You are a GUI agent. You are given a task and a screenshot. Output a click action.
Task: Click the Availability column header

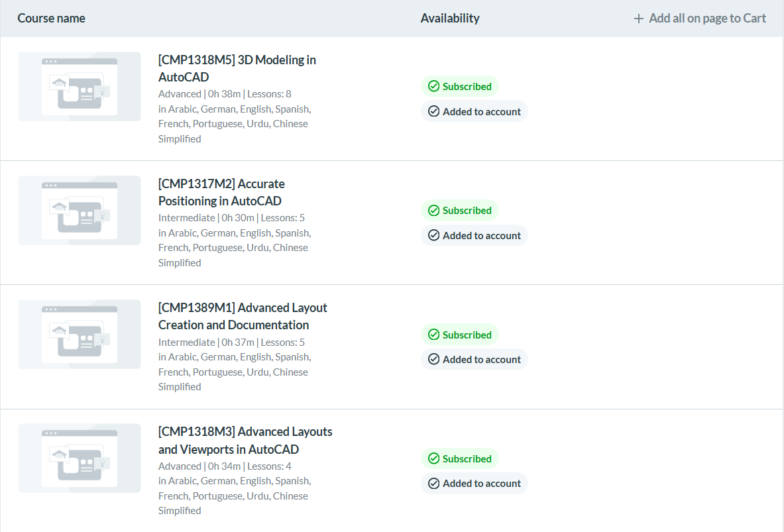click(x=450, y=19)
